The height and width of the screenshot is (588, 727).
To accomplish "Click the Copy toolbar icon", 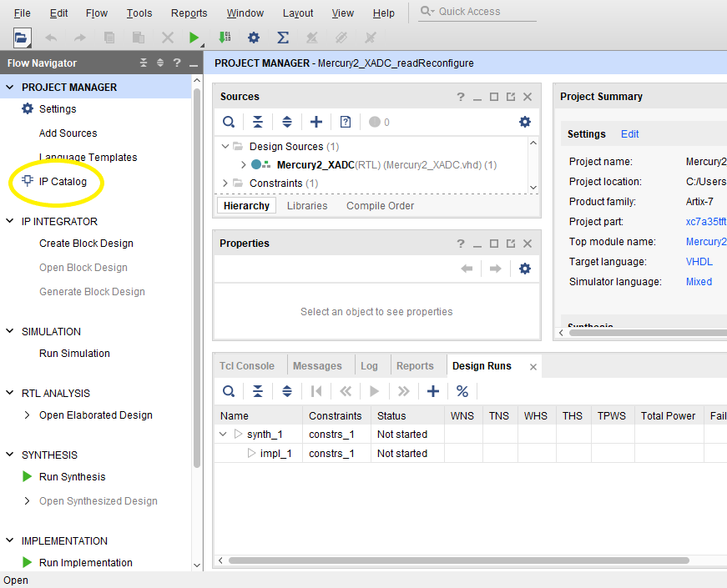I will pyautogui.click(x=109, y=38).
